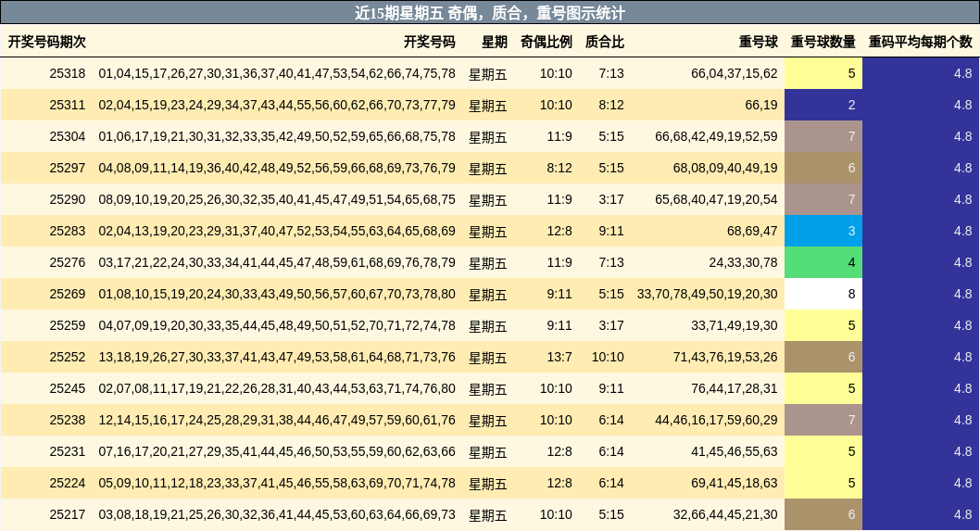Click the 质合比 column header
The width and height of the screenshot is (980, 531).
tap(604, 42)
